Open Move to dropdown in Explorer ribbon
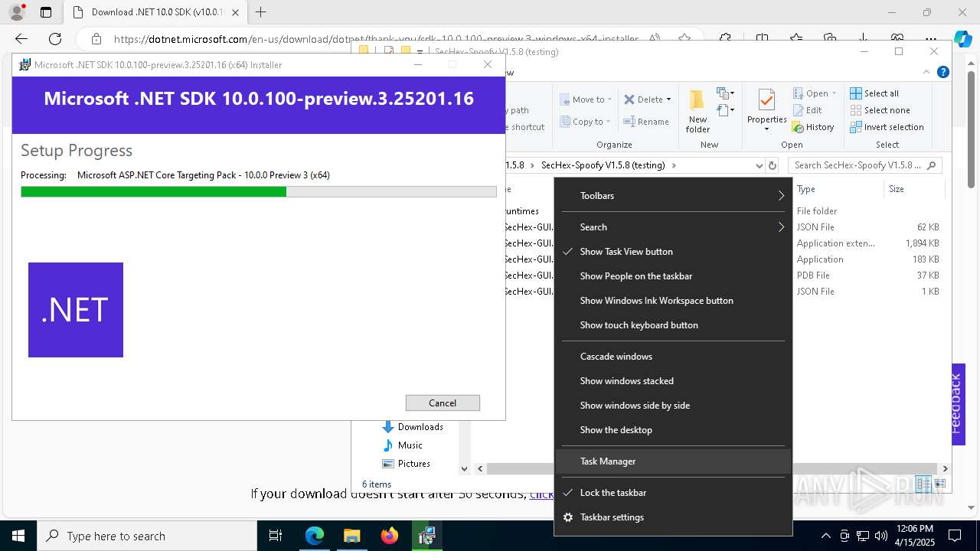 (586, 99)
